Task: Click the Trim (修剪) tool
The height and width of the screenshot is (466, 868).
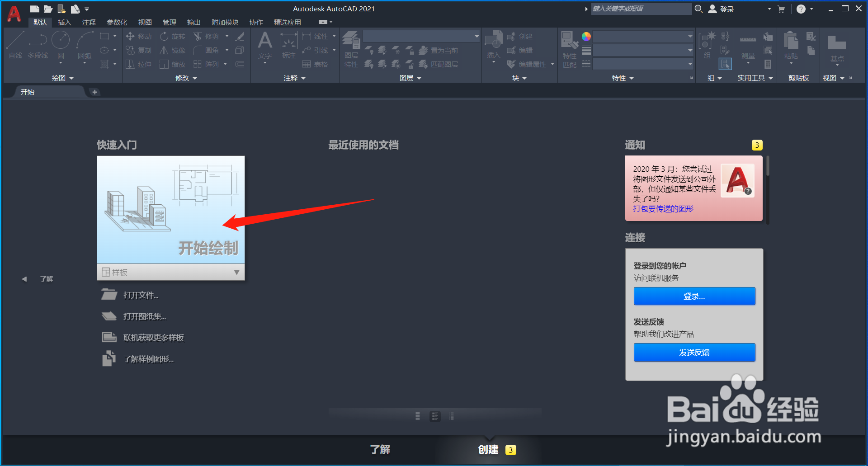Action: click(x=206, y=36)
